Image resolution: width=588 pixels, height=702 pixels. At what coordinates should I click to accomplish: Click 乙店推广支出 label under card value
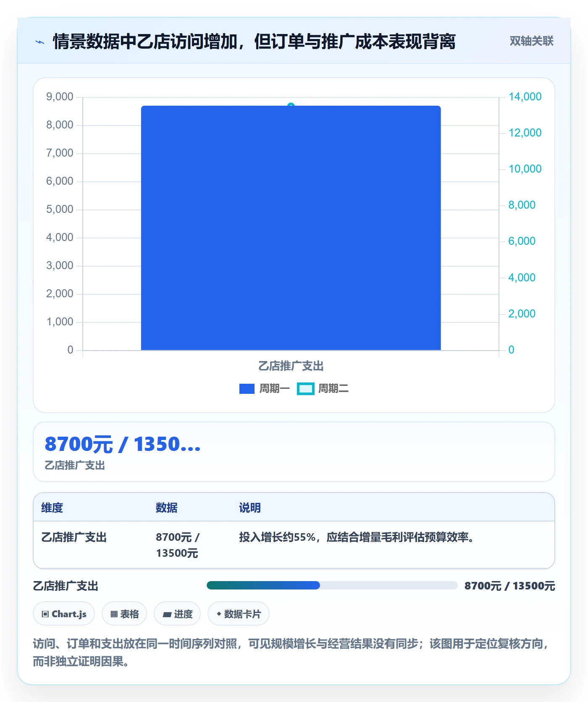coord(75,465)
